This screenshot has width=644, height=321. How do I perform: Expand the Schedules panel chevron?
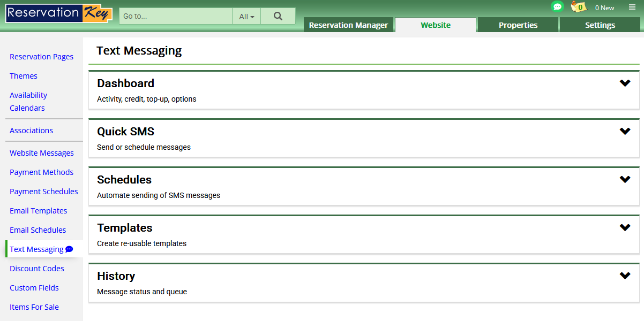[625, 179]
